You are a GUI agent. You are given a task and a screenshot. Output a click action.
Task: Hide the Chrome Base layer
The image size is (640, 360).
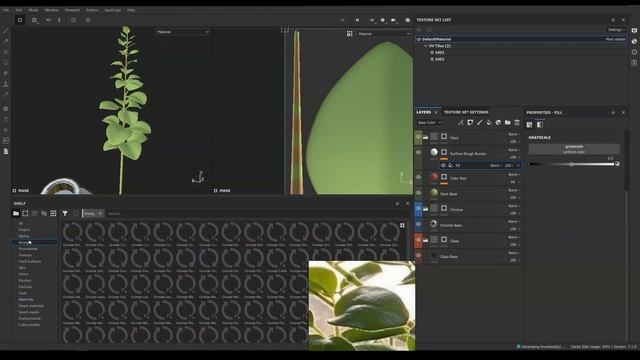click(x=418, y=224)
